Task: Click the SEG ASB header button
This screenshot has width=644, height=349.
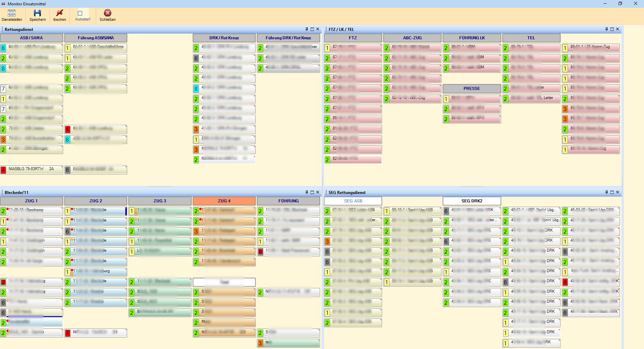Action: pyautogui.click(x=353, y=201)
